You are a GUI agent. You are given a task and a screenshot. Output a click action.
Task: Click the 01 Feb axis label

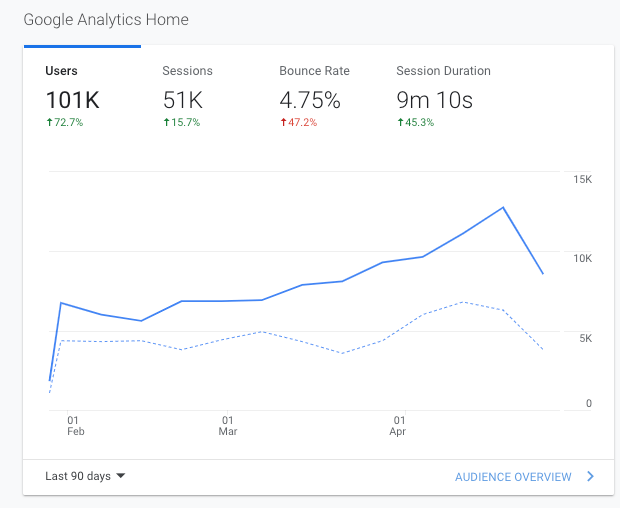(x=76, y=426)
